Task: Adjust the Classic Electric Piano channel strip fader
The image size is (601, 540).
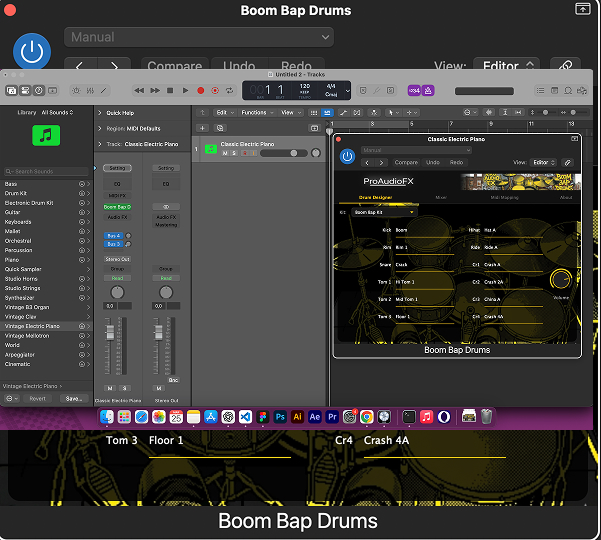Action: point(110,332)
